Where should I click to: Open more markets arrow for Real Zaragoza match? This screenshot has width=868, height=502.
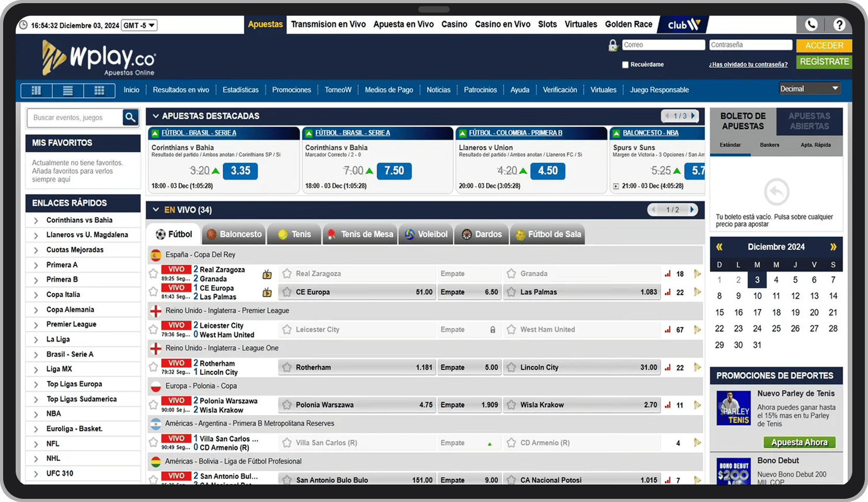tap(697, 273)
